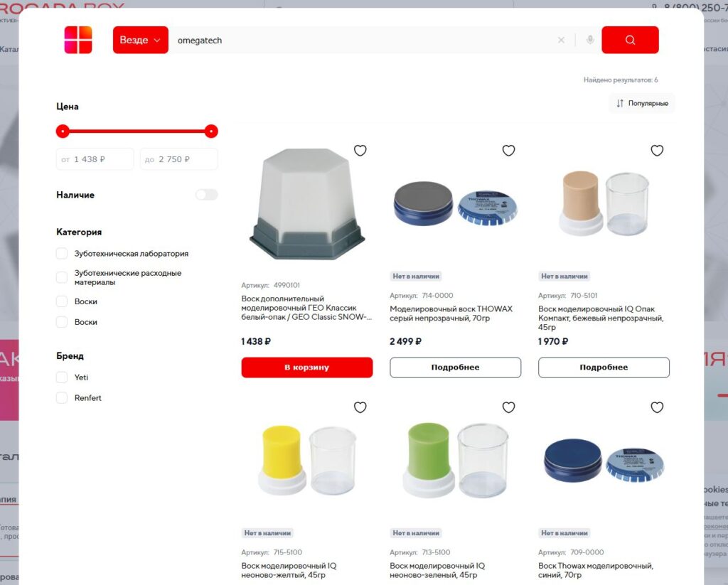Click "Подробнее" for IQ Опак Компакт wax
Screen dimensions: 728x585
click(x=604, y=367)
